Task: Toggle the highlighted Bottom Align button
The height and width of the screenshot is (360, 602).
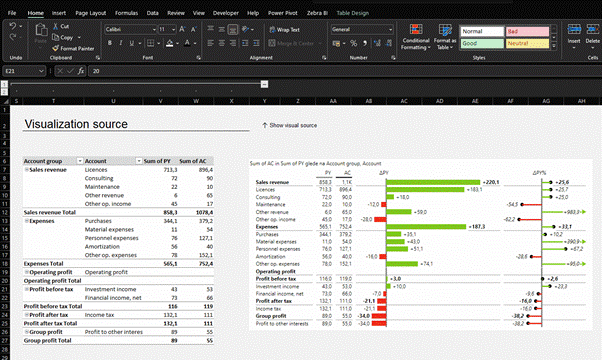Action: (233, 29)
